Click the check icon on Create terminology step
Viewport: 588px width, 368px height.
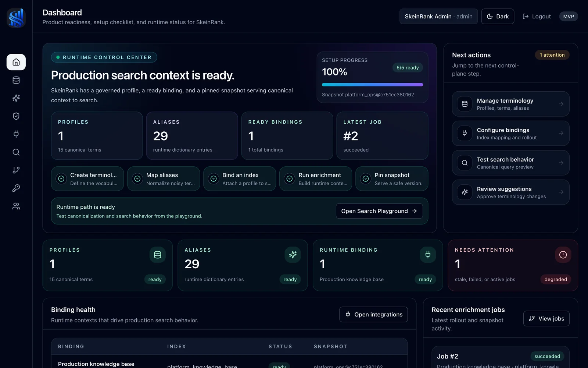pyautogui.click(x=61, y=179)
